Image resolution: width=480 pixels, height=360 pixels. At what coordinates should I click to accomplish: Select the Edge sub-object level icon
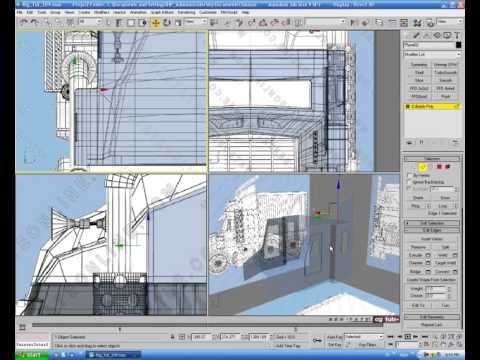[422, 166]
